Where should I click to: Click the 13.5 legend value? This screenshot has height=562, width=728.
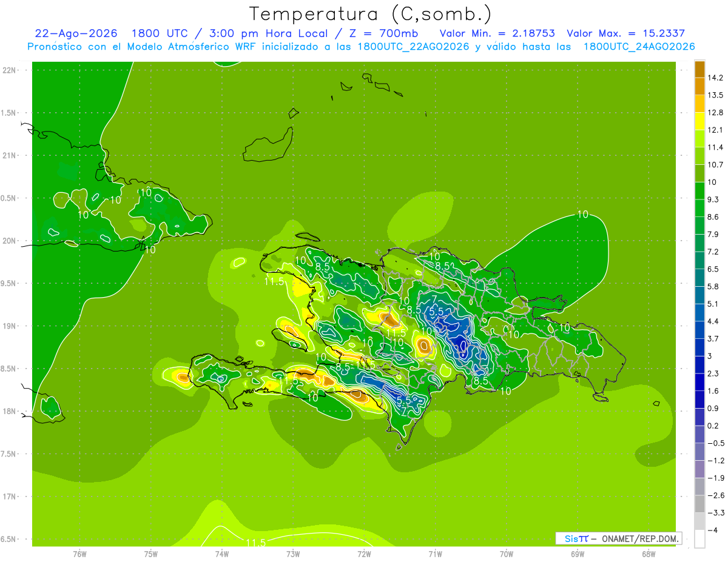[715, 95]
